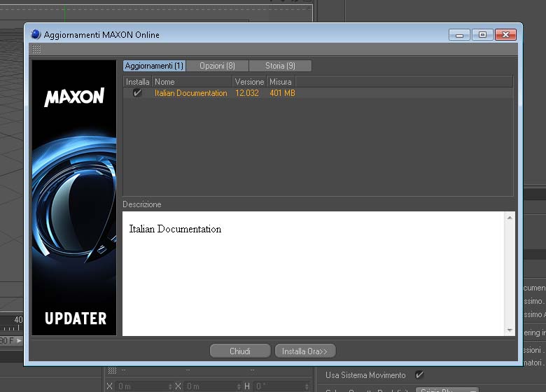Image resolution: width=546 pixels, height=392 pixels.
Task: Click the stepper arrows of the H field
Action: (307, 386)
